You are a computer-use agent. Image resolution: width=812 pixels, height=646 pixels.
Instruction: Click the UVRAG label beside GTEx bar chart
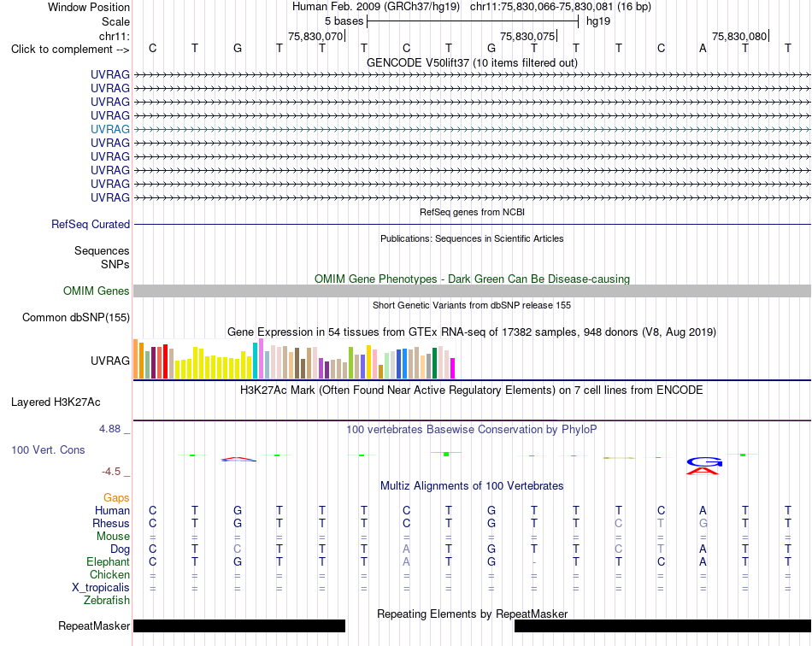pos(109,361)
